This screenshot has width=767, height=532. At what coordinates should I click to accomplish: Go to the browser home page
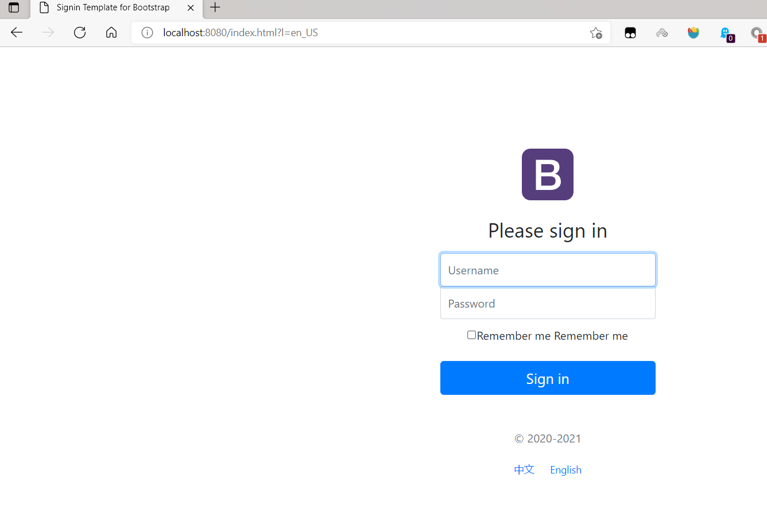click(111, 33)
